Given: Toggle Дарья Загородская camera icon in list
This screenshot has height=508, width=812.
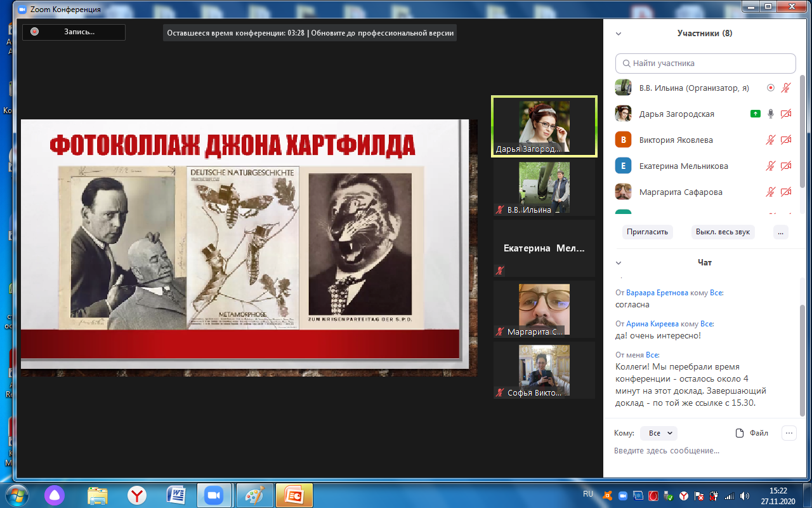Looking at the screenshot, I should click(786, 114).
